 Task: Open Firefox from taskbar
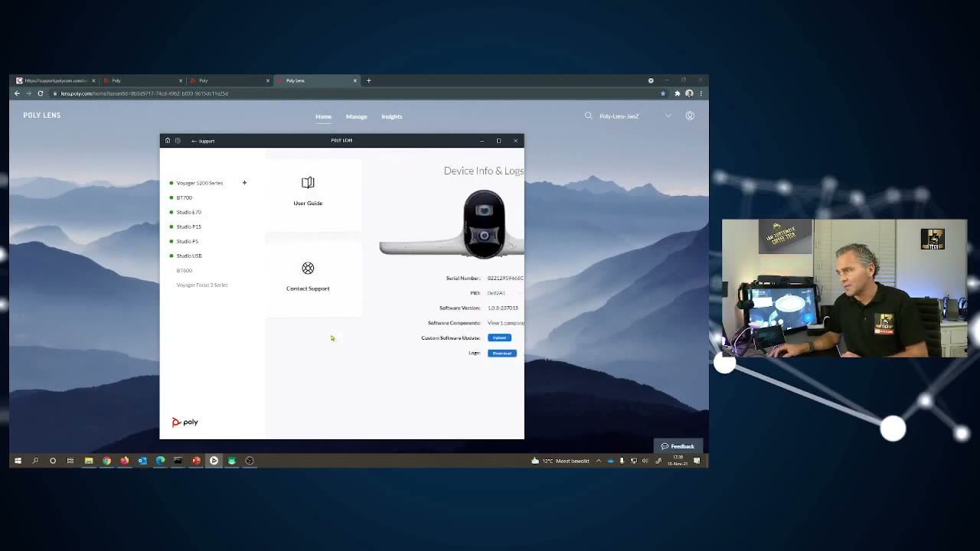click(124, 461)
